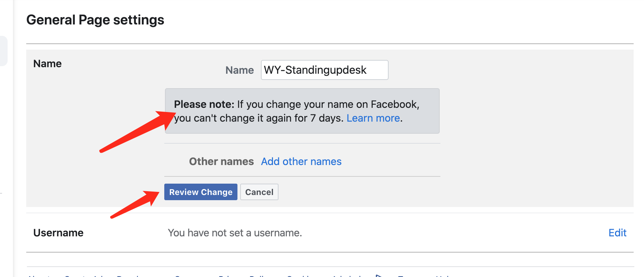The image size is (644, 277).
Task: Open the Learn more link
Action: 373,118
